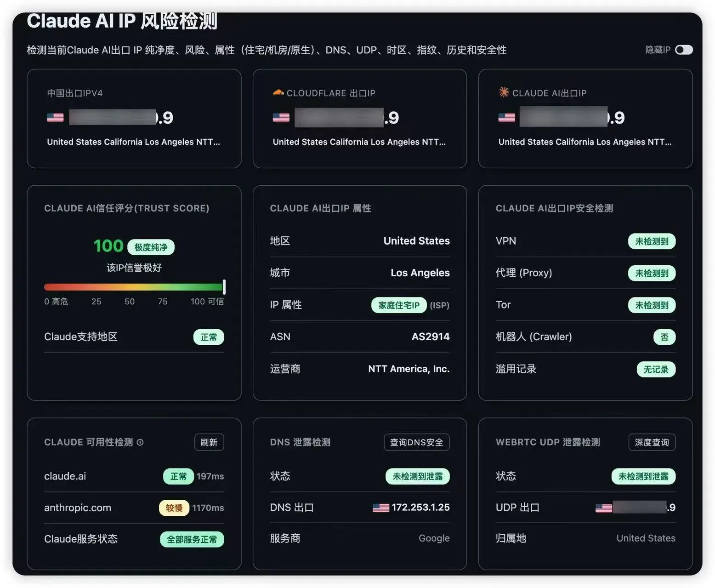Click the 极度纯净 badge beside score 100
The width and height of the screenshot is (715, 588).
tap(151, 247)
